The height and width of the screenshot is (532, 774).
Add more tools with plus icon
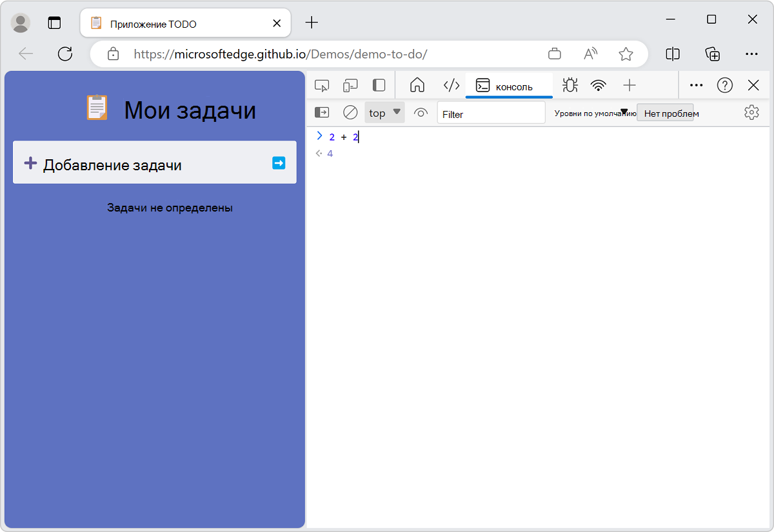(630, 85)
